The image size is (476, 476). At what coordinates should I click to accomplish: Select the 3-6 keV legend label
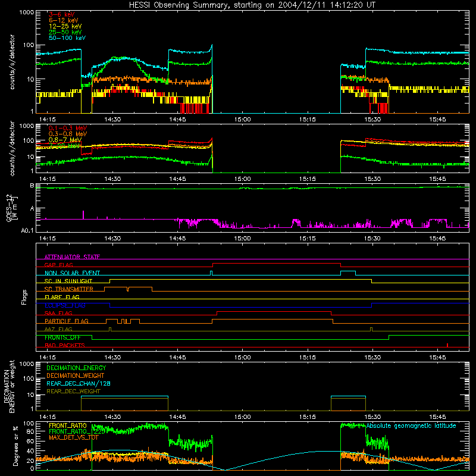pyautogui.click(x=61, y=14)
